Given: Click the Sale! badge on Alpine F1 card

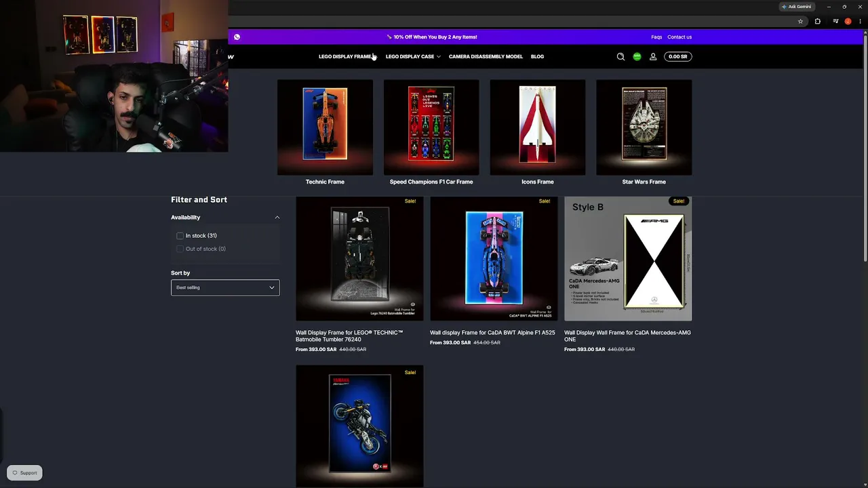Looking at the screenshot, I should [545, 201].
